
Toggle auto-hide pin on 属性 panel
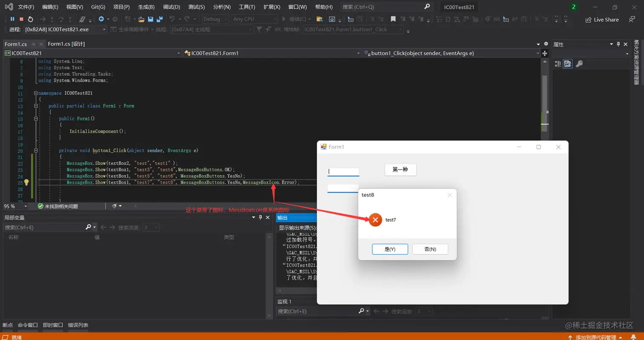pyautogui.click(x=618, y=44)
